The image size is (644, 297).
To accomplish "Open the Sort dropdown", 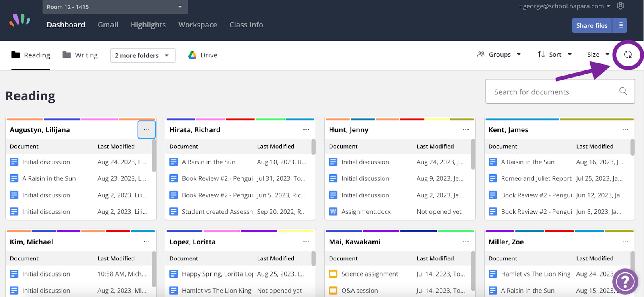I will pyautogui.click(x=555, y=55).
